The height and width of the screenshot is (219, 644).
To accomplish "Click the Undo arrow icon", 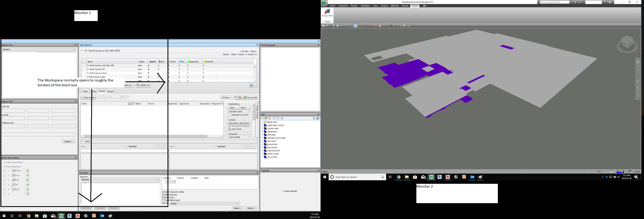I will coord(342,26).
